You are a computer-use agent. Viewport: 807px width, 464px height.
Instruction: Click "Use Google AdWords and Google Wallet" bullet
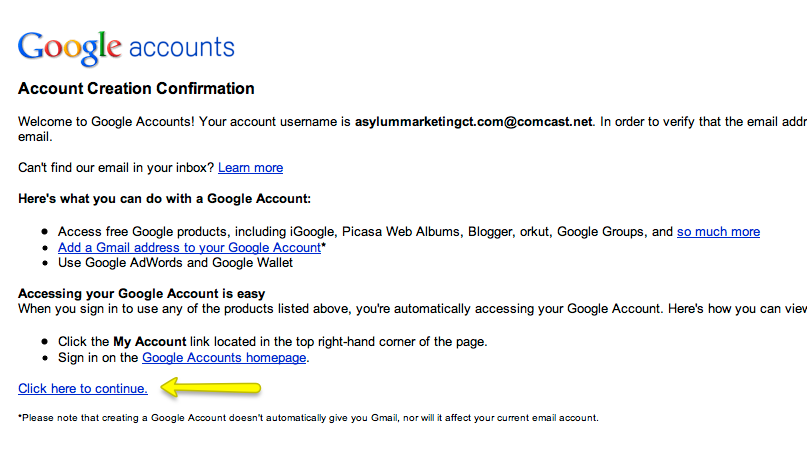click(x=176, y=263)
